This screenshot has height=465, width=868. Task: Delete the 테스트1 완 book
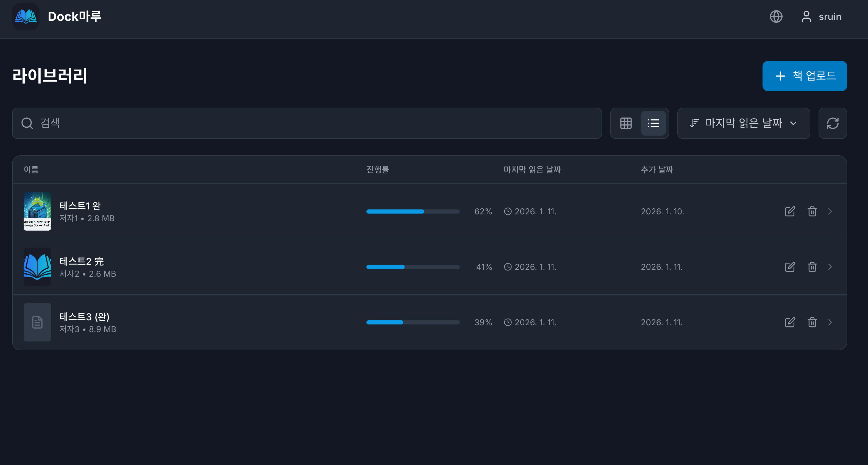tap(812, 211)
